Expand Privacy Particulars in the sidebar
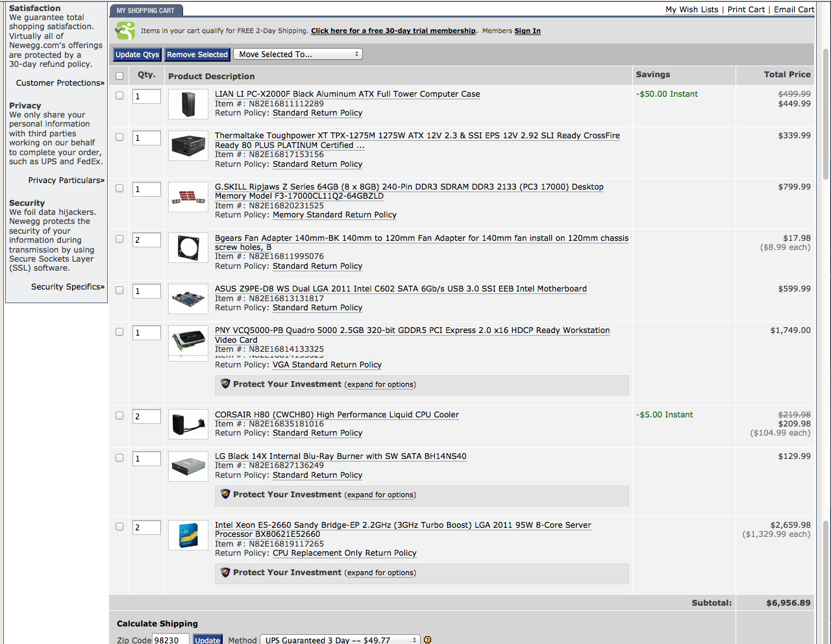831x644 pixels. (x=66, y=180)
